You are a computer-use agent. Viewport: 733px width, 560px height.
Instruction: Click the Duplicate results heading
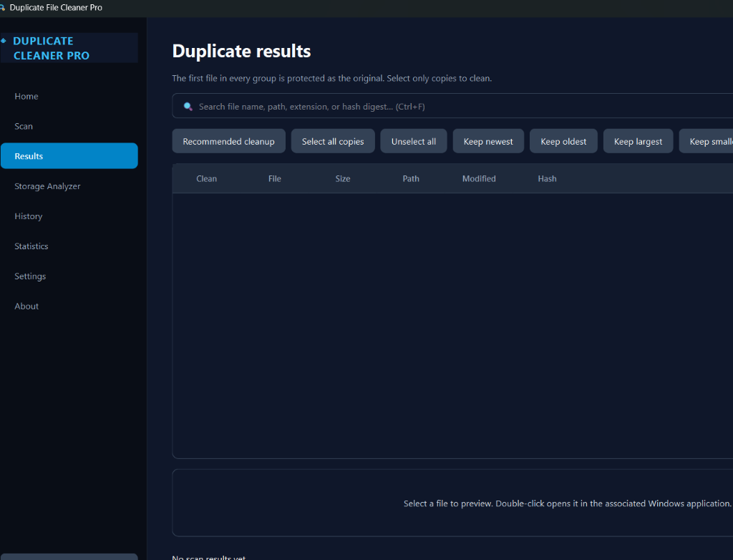click(242, 51)
